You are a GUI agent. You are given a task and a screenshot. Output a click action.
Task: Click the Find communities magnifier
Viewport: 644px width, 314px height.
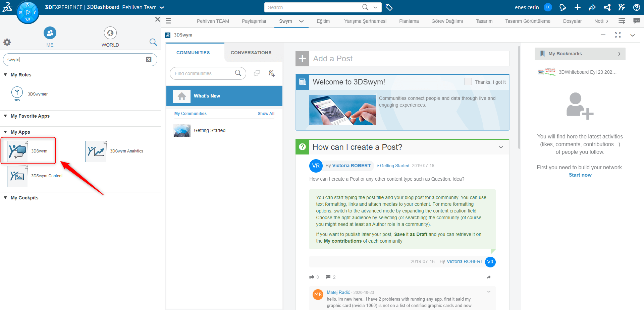click(x=238, y=73)
